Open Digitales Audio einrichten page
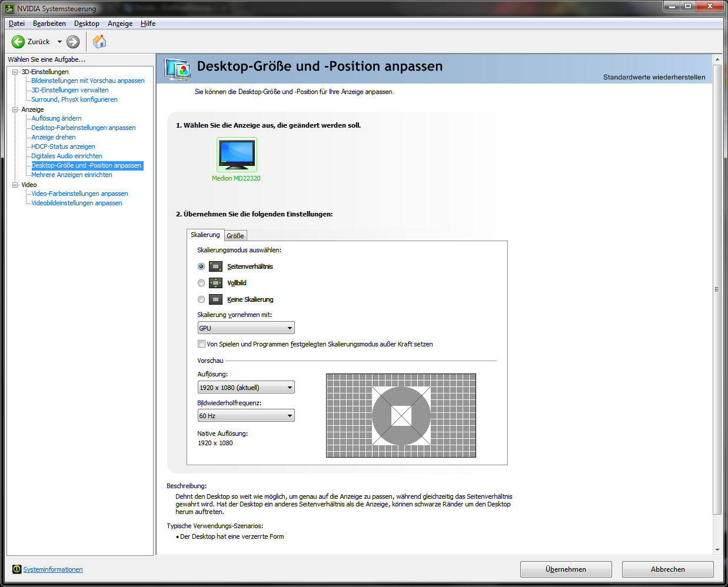Screen dimensions: 728x587 point(67,156)
